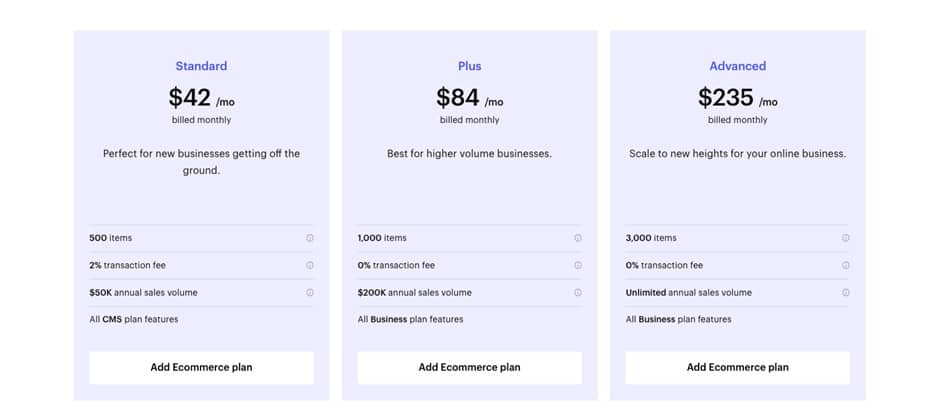Click the $42 /mo price

pyautogui.click(x=201, y=98)
